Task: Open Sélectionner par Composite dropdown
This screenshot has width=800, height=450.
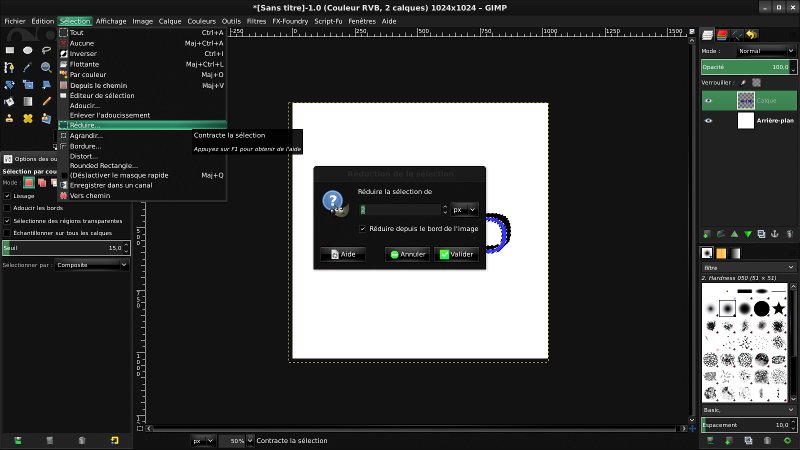Action: pos(91,265)
